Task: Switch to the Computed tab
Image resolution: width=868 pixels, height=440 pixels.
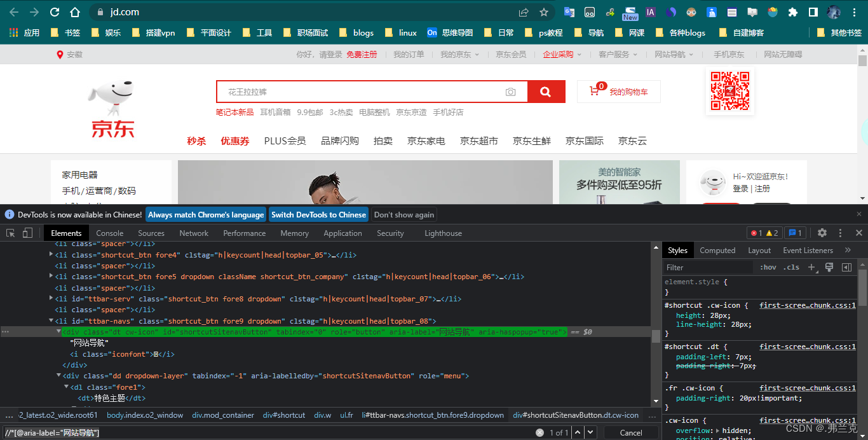Action: [717, 250]
